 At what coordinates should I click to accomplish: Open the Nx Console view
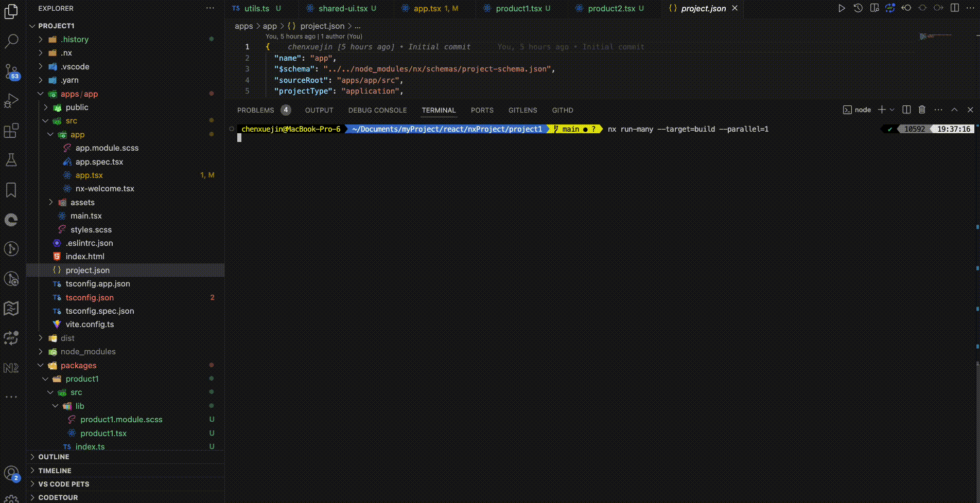[11, 367]
